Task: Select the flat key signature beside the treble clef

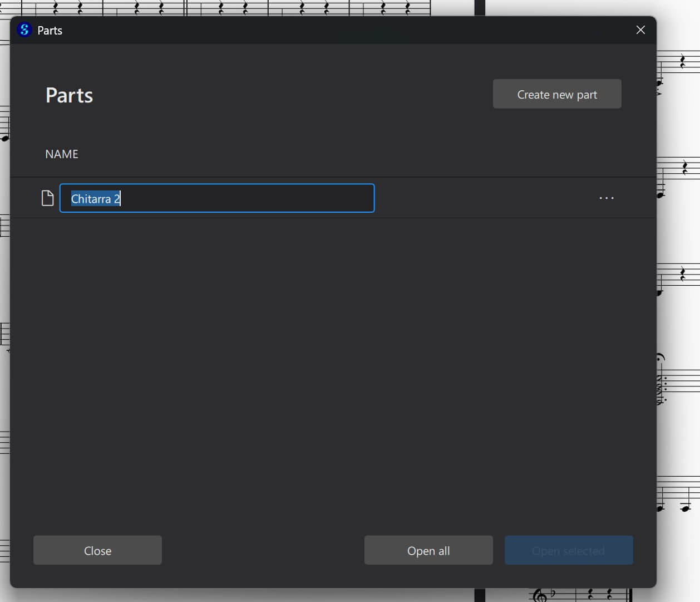Action: (553, 594)
